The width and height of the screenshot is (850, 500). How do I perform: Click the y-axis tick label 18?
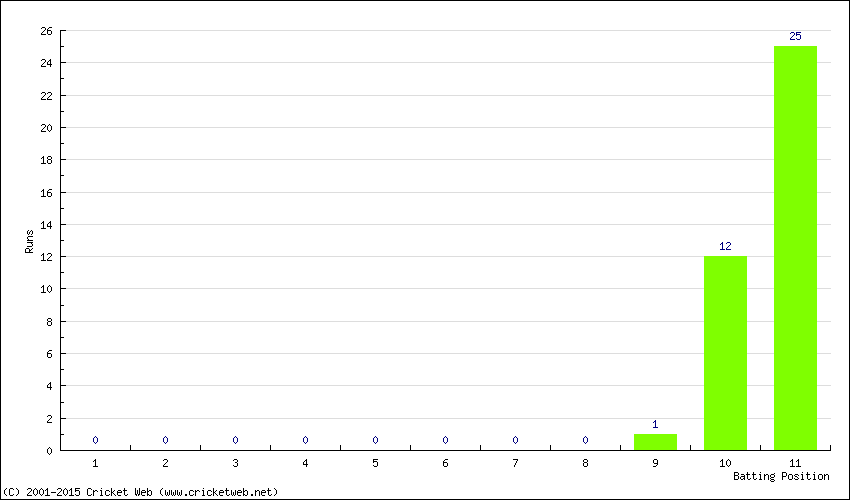click(47, 160)
